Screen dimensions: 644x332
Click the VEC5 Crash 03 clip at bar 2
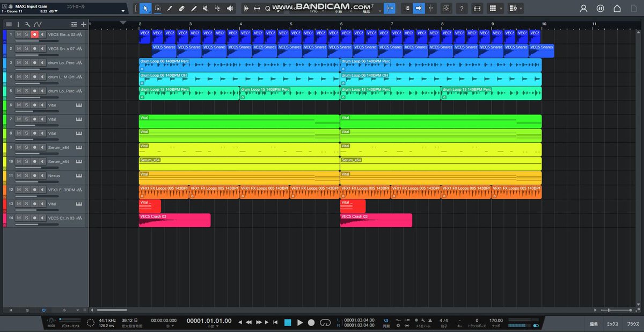tap(174, 220)
